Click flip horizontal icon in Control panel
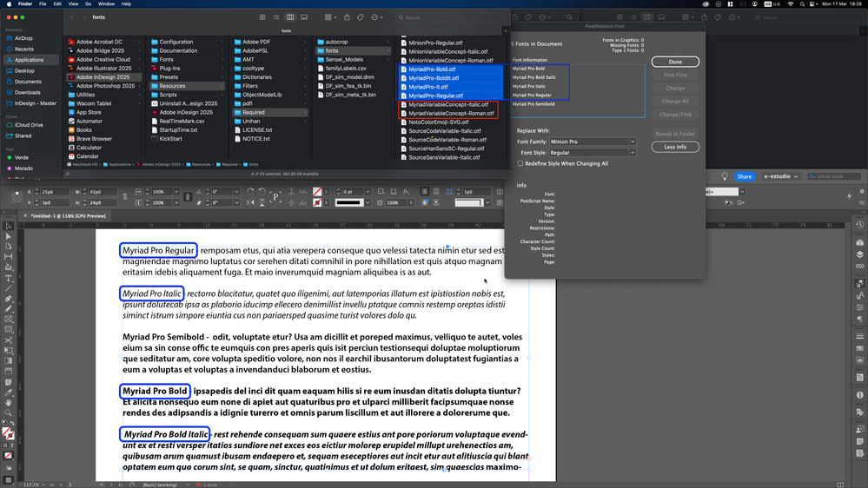The height and width of the screenshot is (488, 868). pyautogui.click(x=251, y=202)
